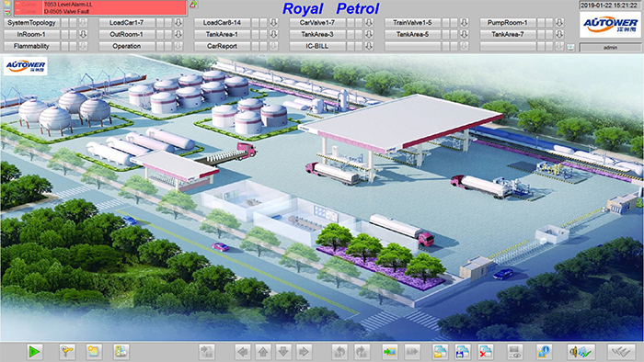Open the SystemTopology screen
The height and width of the screenshot is (362, 644).
pos(31,23)
